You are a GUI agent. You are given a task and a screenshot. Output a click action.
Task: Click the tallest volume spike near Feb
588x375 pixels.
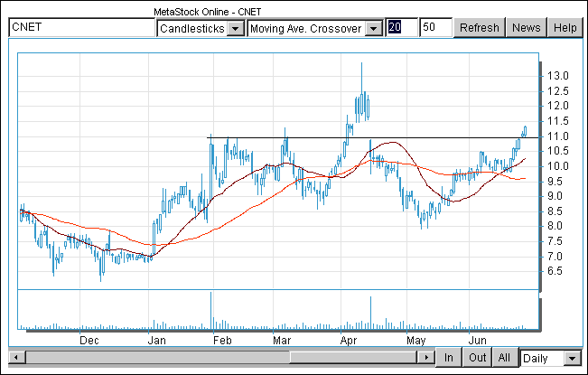210,311
